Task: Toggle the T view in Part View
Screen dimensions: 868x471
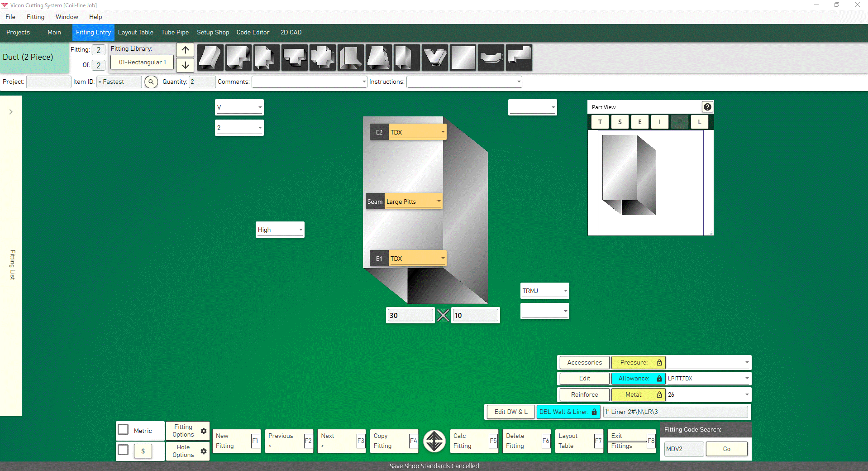Action: click(600, 122)
